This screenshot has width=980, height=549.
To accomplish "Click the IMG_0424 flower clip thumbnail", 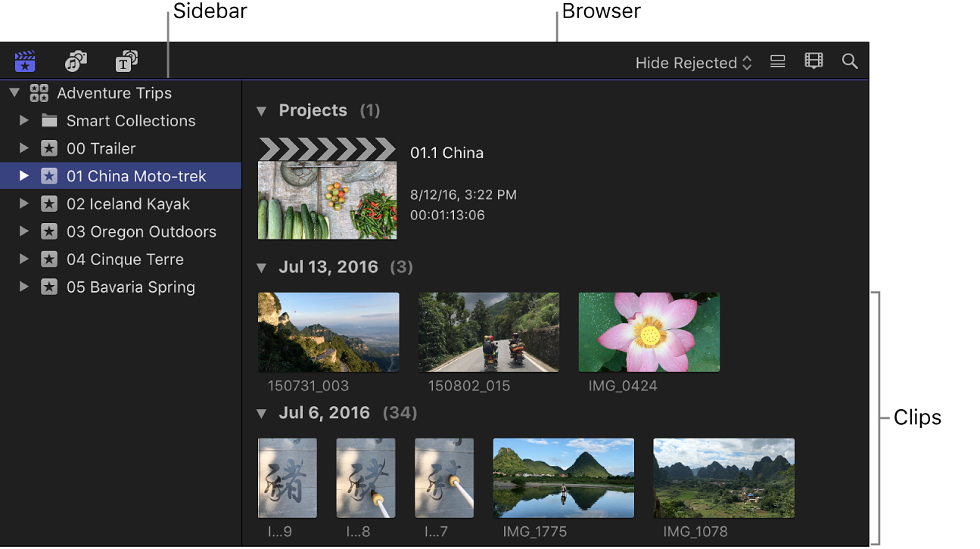I will point(649,331).
